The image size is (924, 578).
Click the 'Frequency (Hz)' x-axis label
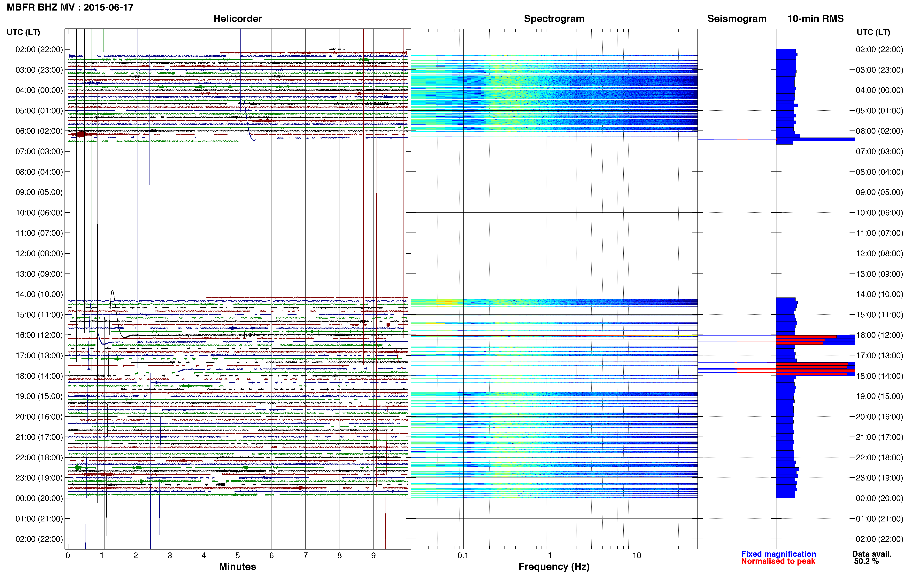tap(554, 566)
